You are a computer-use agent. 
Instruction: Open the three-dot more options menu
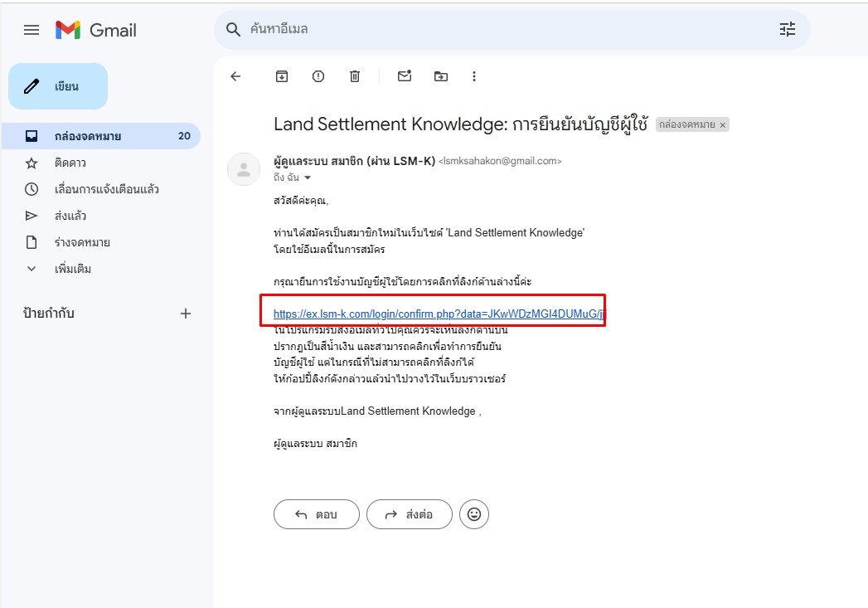coord(474,76)
